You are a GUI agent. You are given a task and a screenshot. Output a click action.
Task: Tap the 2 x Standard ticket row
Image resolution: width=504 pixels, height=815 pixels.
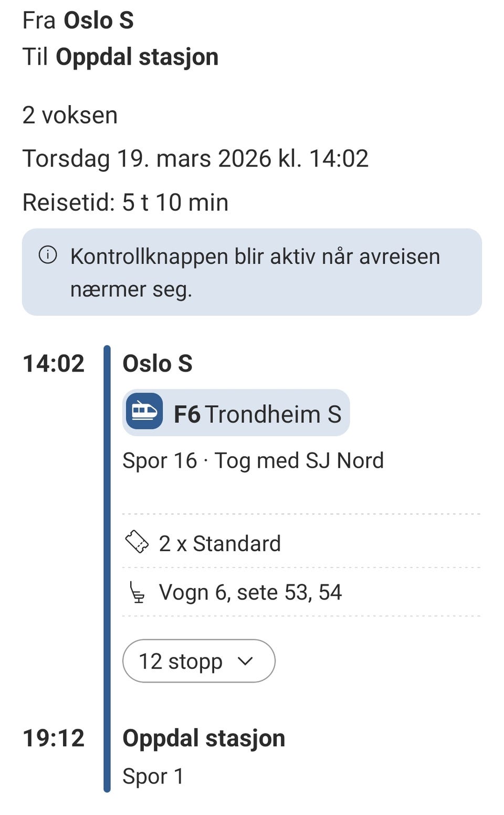[220, 543]
